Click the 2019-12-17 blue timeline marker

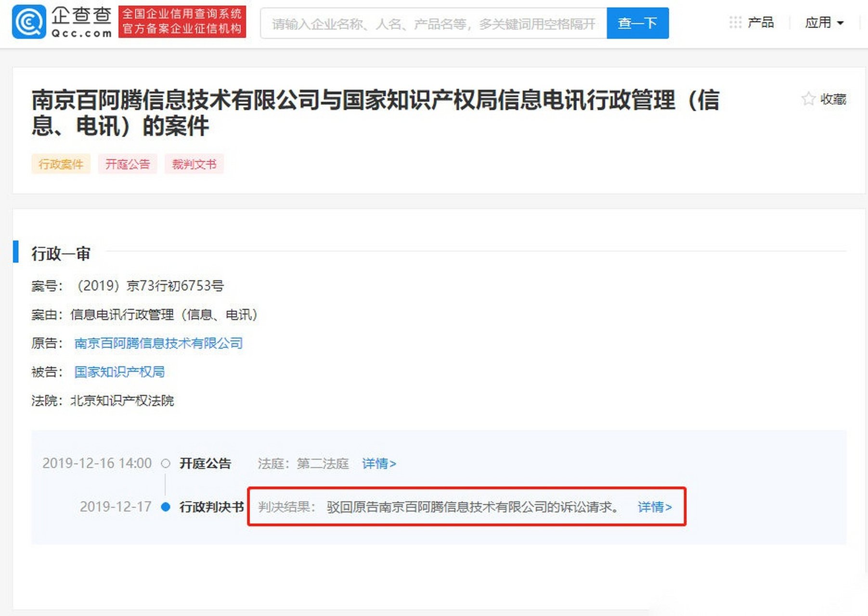coord(166,507)
